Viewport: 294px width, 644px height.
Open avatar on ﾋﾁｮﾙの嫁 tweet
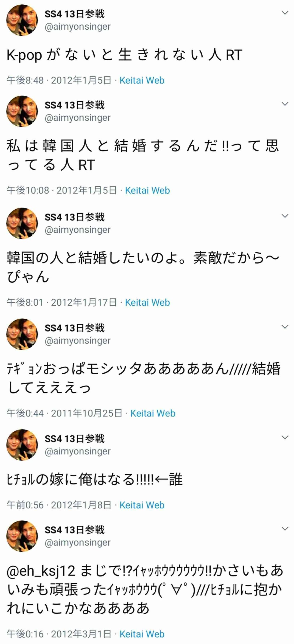point(22,445)
